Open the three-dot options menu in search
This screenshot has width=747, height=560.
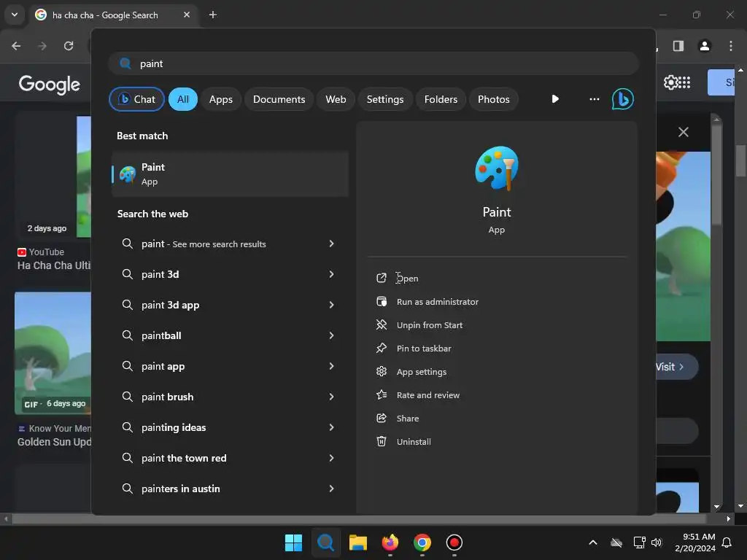[x=594, y=99]
